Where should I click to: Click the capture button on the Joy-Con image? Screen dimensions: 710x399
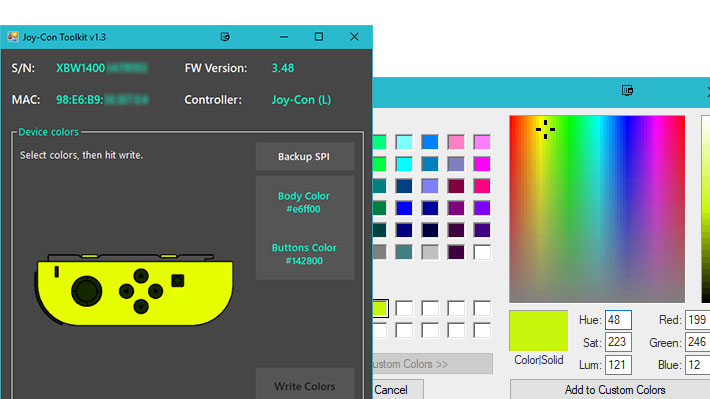178,281
